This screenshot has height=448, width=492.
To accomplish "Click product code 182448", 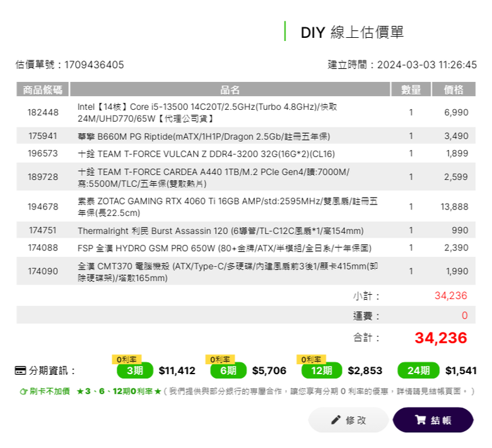I will click(43, 112).
